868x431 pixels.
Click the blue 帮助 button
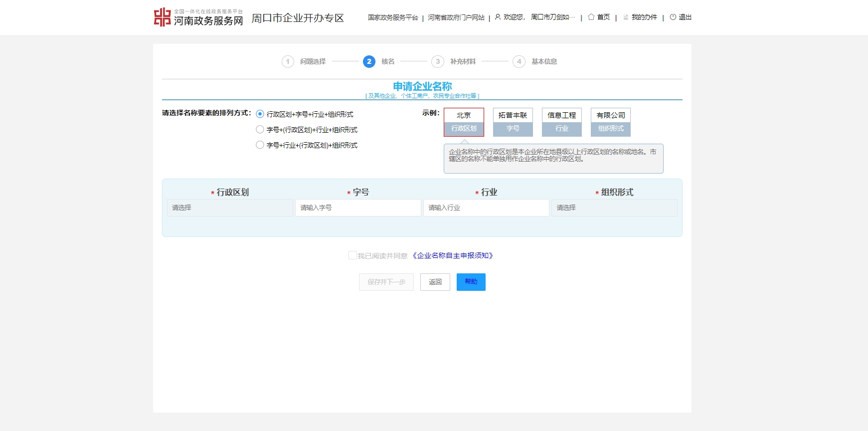(471, 282)
